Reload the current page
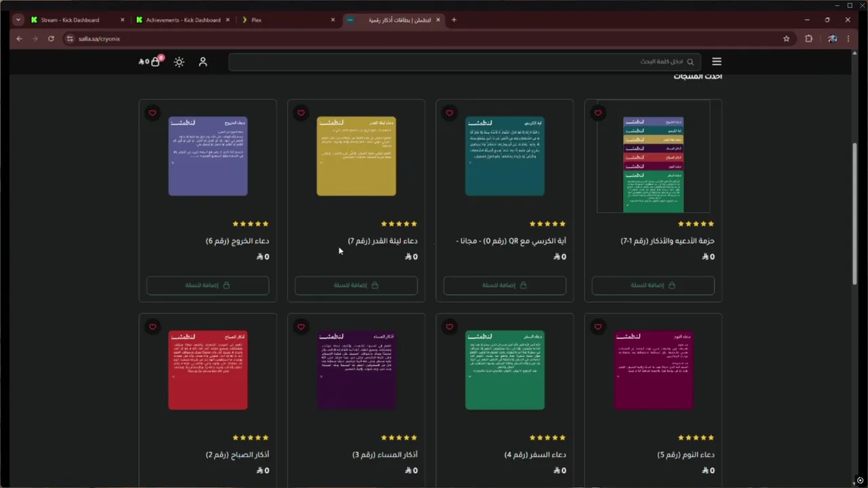Image resolution: width=868 pixels, height=488 pixels. [x=51, y=39]
